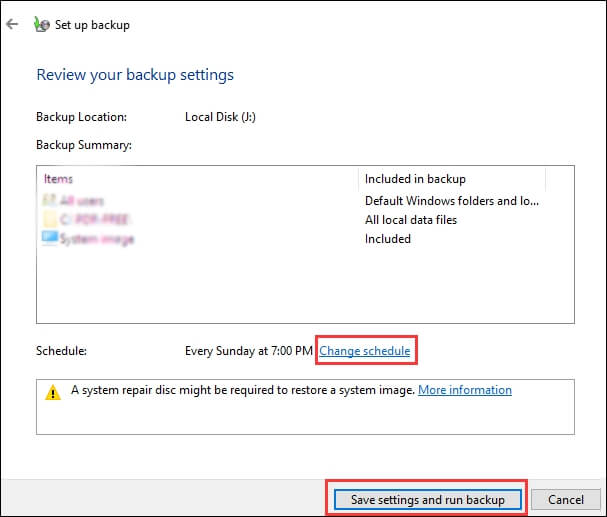Screen dimensions: 607x517
Task: Select 'Default Windows folders and lo...' cell
Action: coord(452,201)
